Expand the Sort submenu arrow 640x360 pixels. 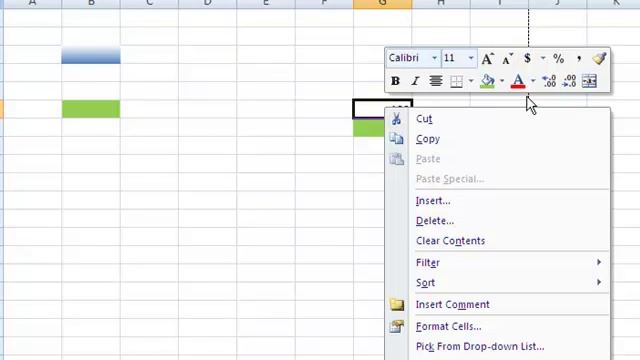tap(599, 282)
